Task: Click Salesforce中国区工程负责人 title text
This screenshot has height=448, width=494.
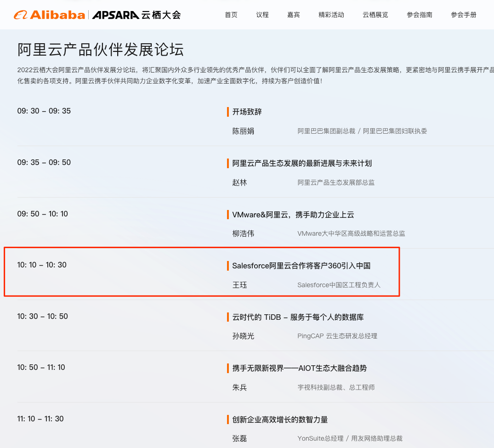Action: tap(339, 285)
